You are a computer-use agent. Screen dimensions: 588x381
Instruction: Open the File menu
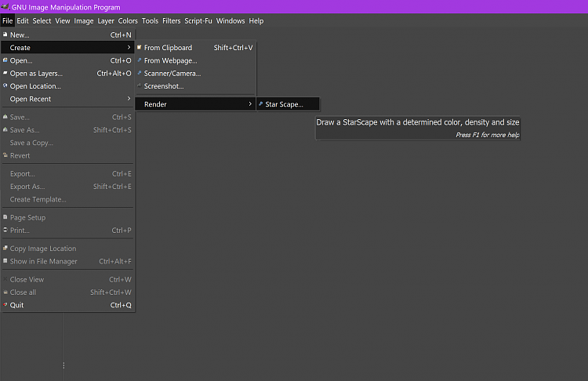(8, 21)
